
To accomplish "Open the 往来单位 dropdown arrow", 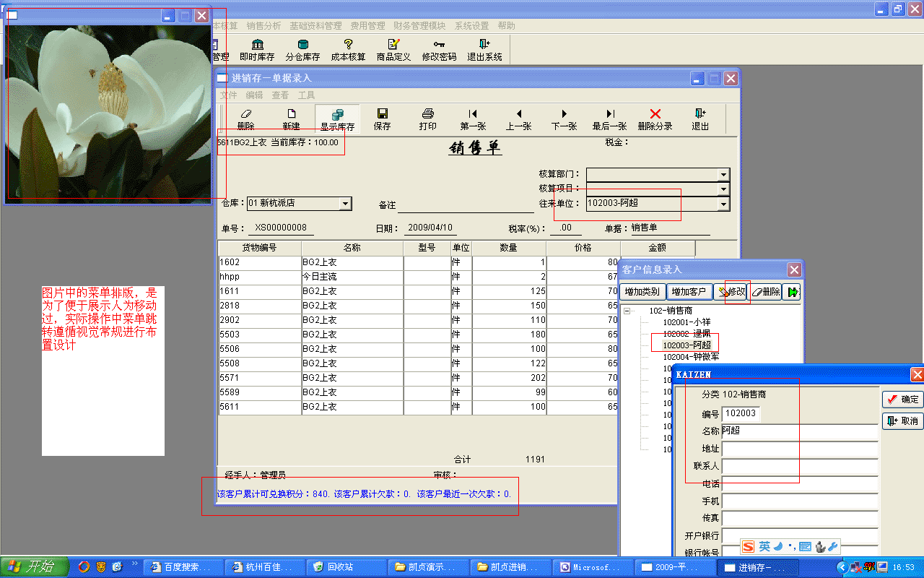I will (x=723, y=204).
